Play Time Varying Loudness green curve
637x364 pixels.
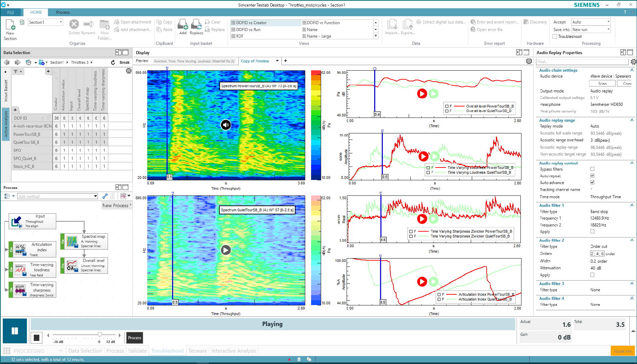(x=435, y=156)
